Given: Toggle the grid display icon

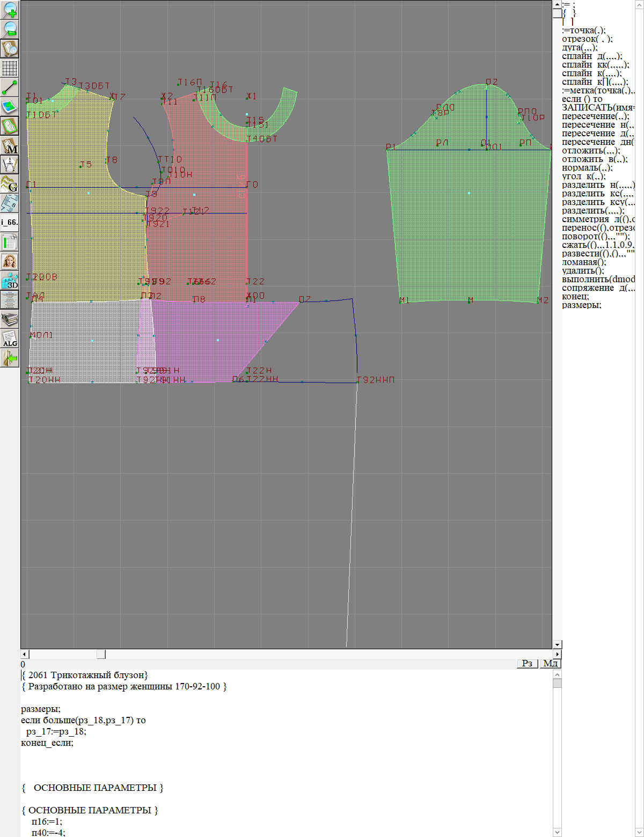Looking at the screenshot, I should point(10,68).
